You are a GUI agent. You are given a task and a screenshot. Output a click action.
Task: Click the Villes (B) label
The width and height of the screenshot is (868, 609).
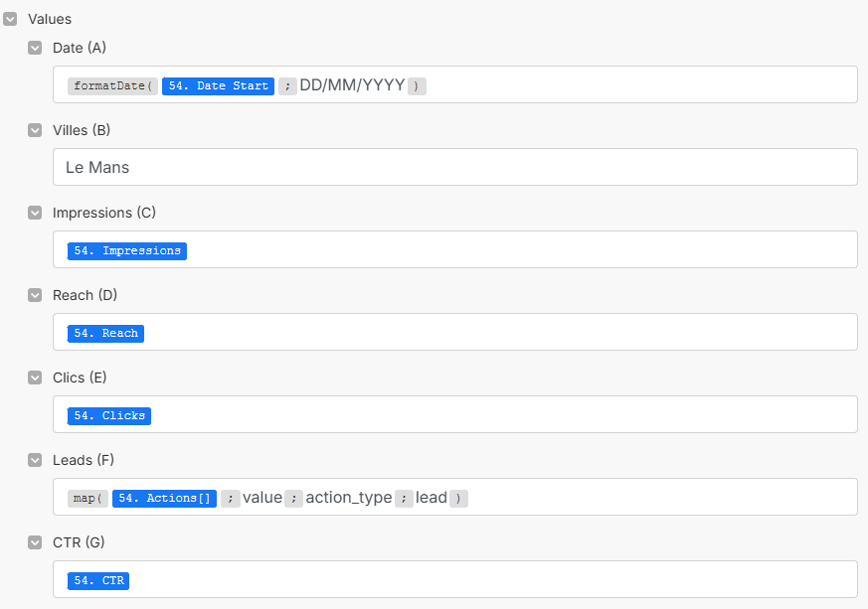(82, 130)
